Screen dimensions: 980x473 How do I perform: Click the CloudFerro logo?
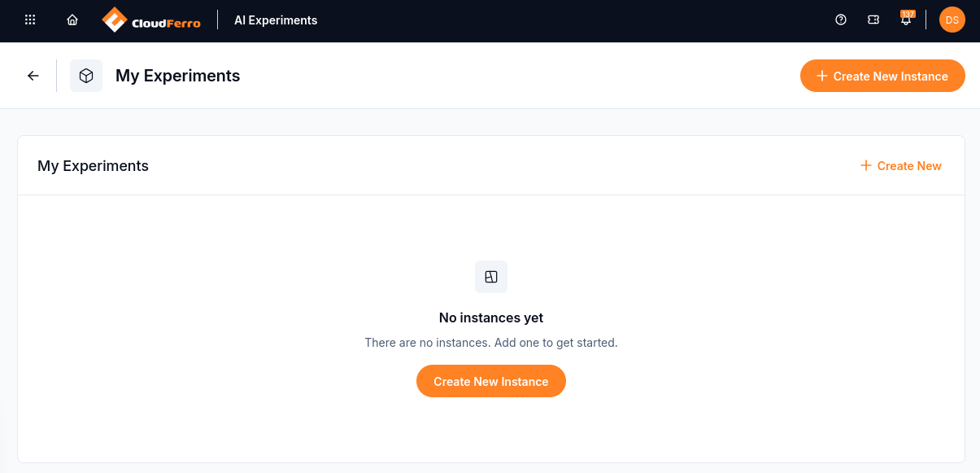[151, 20]
